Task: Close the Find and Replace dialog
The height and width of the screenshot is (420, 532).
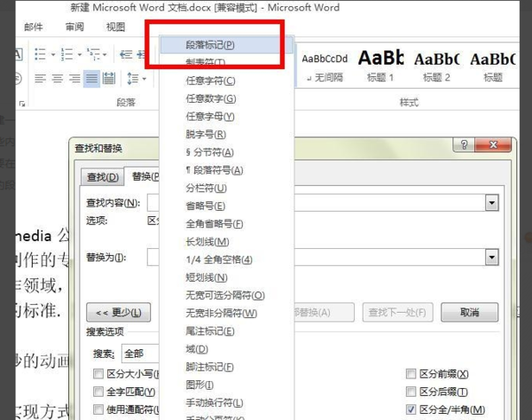Action: pyautogui.click(x=493, y=144)
